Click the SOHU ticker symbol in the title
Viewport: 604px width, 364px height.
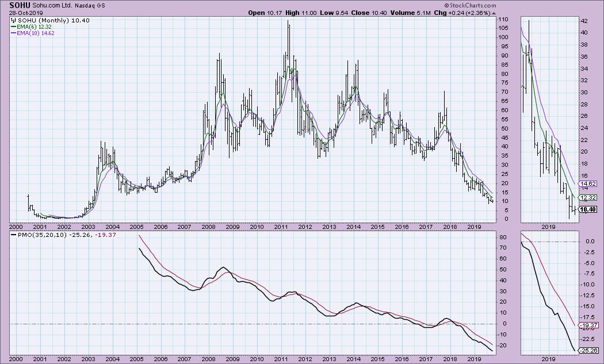pos(20,5)
